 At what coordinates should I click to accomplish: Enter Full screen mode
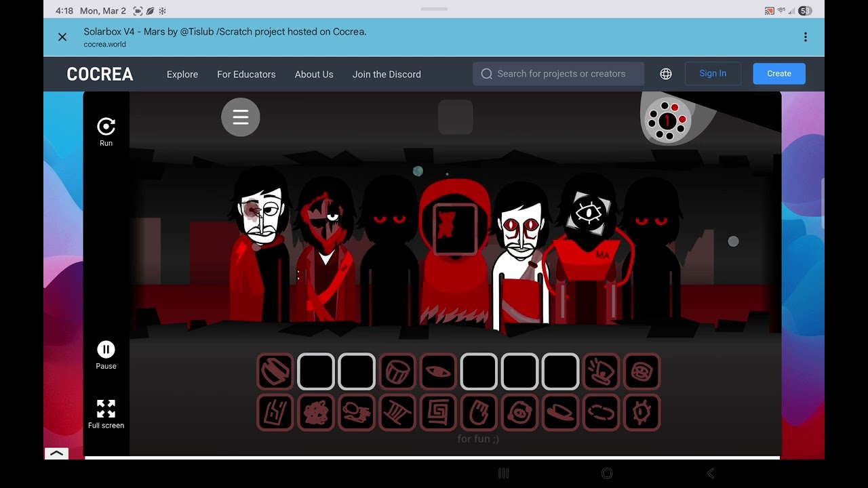[106, 414]
